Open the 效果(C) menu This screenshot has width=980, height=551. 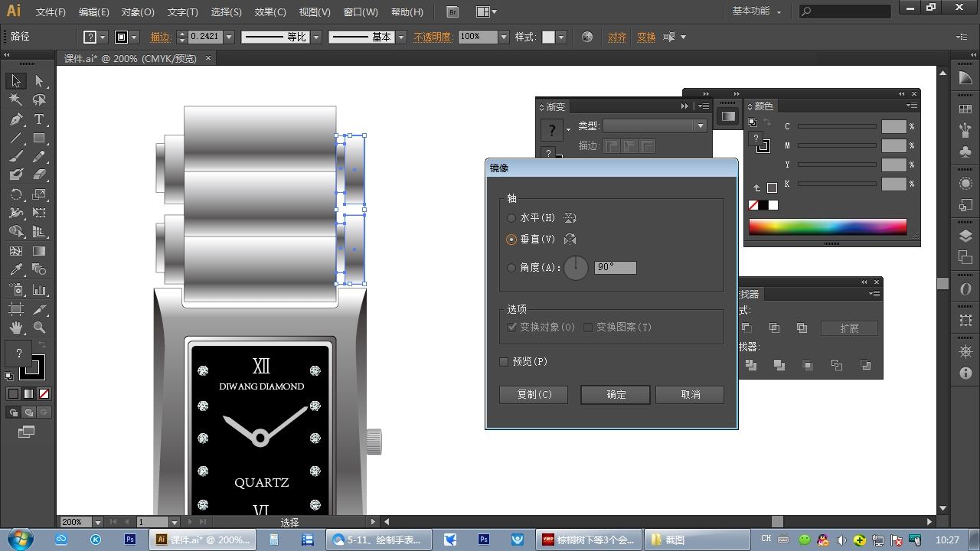[270, 12]
